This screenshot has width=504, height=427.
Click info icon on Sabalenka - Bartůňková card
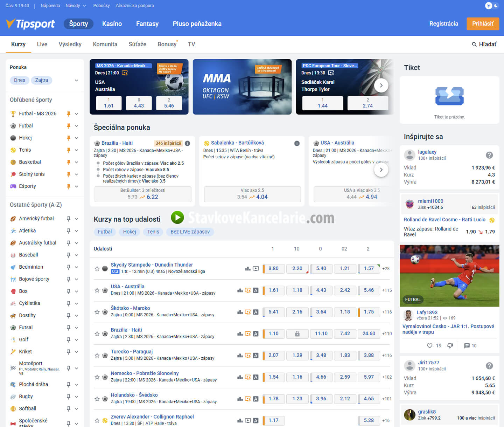point(297,143)
